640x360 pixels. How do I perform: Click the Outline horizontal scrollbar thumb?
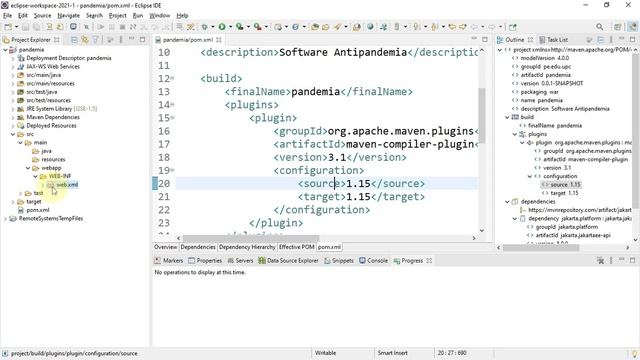[x=541, y=247]
